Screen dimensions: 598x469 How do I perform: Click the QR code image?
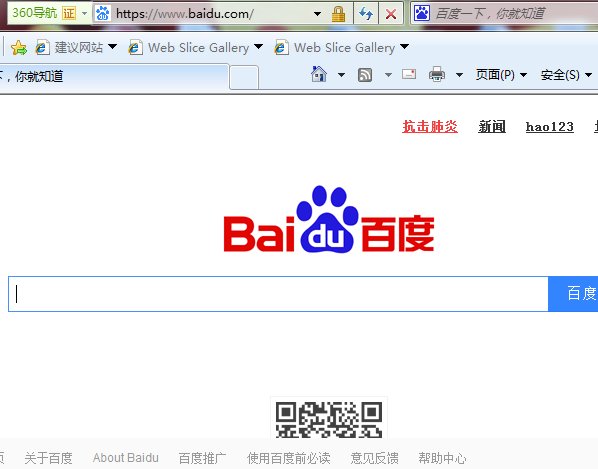(329, 419)
